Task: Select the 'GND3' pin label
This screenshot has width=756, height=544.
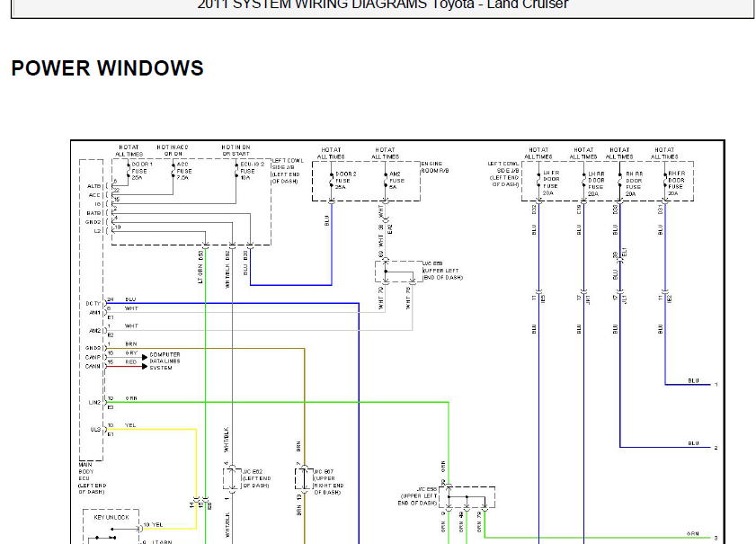Action: (x=93, y=348)
